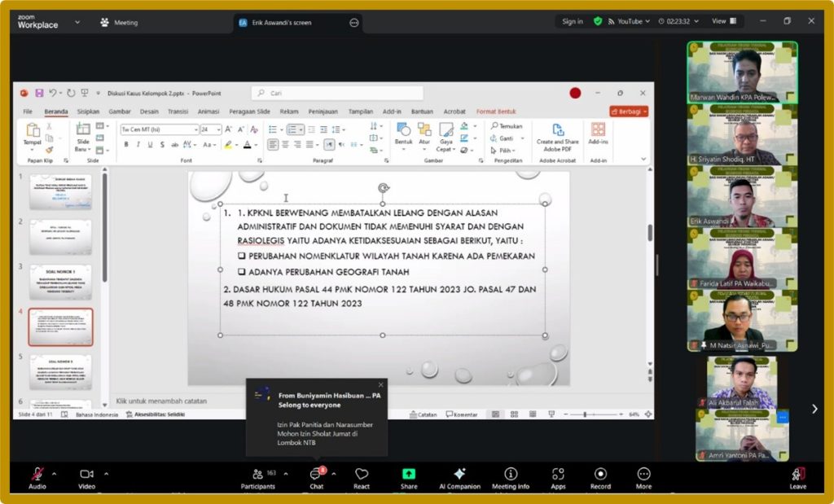Viewport: 834px width, 504px height.
Task: Open the Zoom Chat panel
Action: 316,475
